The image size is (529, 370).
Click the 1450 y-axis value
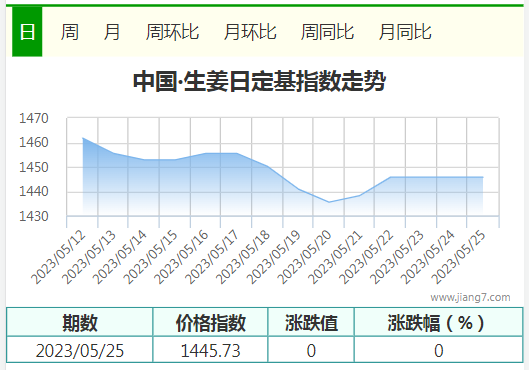click(34, 167)
